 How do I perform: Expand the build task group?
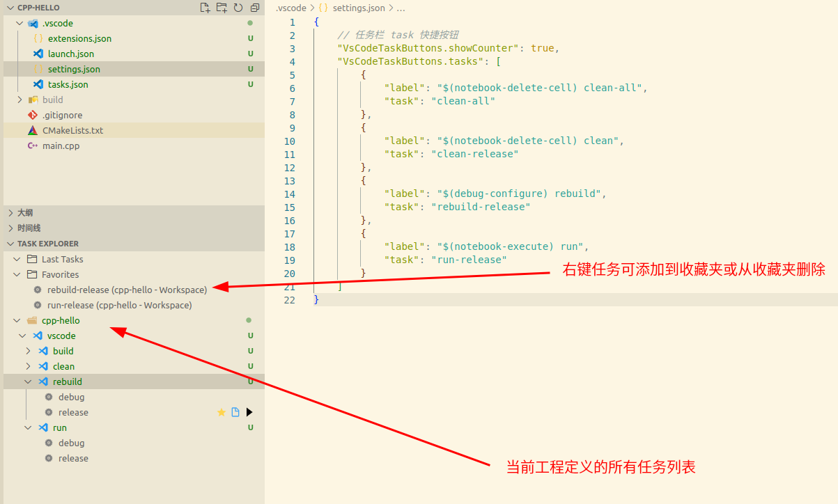click(x=29, y=350)
